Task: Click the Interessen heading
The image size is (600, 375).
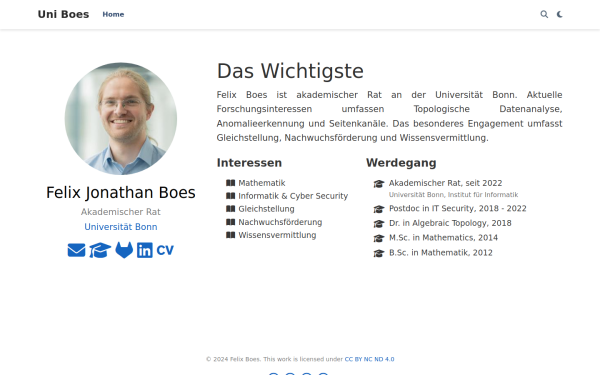Action: [x=249, y=163]
